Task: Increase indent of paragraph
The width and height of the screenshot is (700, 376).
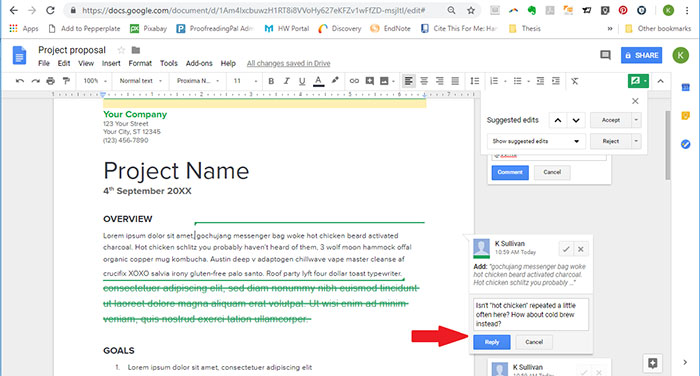Action: tap(556, 81)
